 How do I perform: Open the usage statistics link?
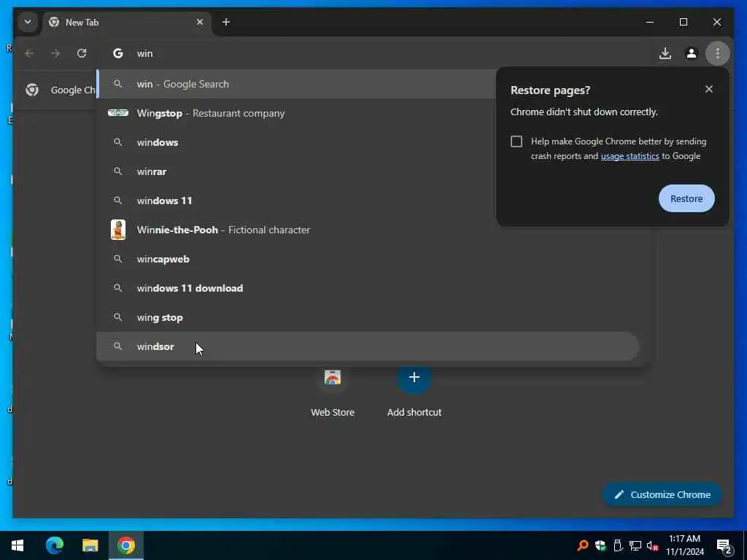coord(630,156)
